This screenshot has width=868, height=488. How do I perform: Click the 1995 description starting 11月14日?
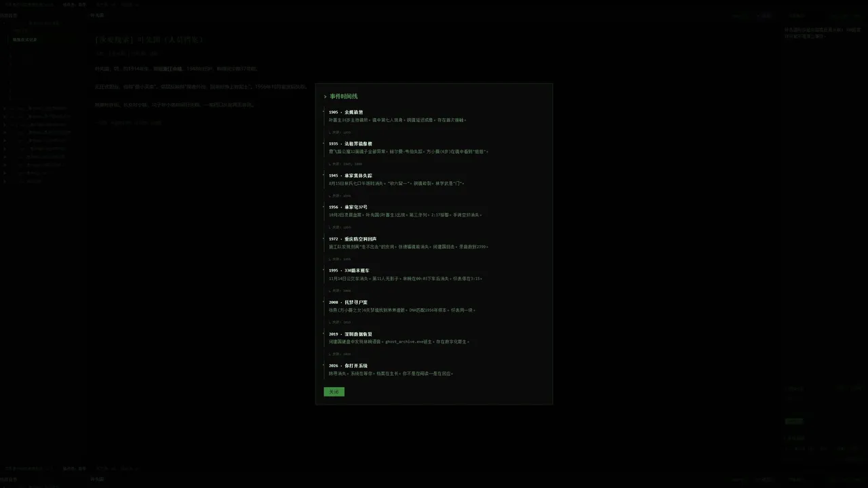tap(406, 279)
